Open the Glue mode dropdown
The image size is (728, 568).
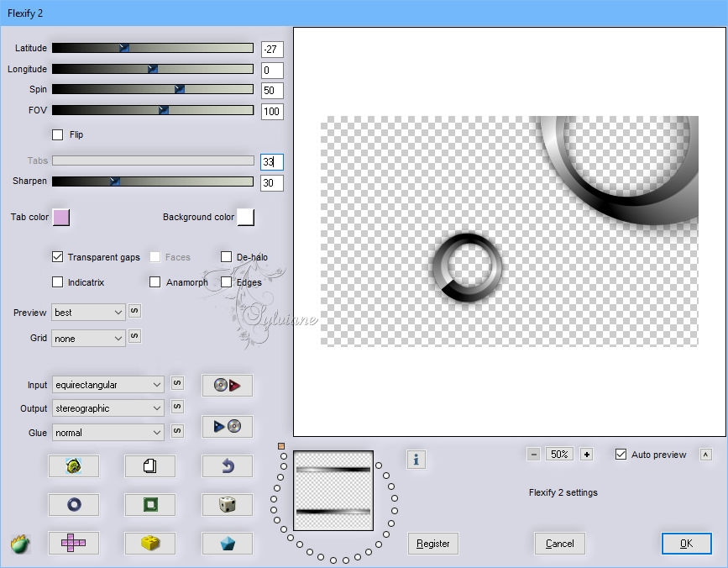107,433
